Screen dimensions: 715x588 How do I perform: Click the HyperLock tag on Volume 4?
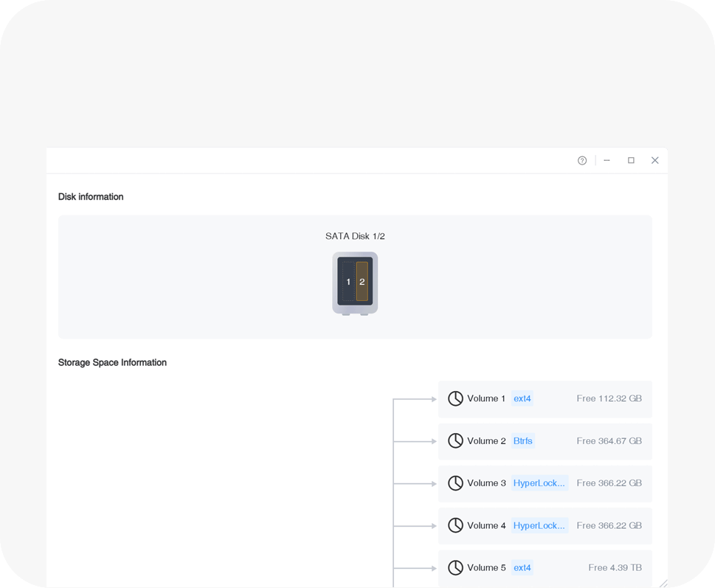(539, 525)
